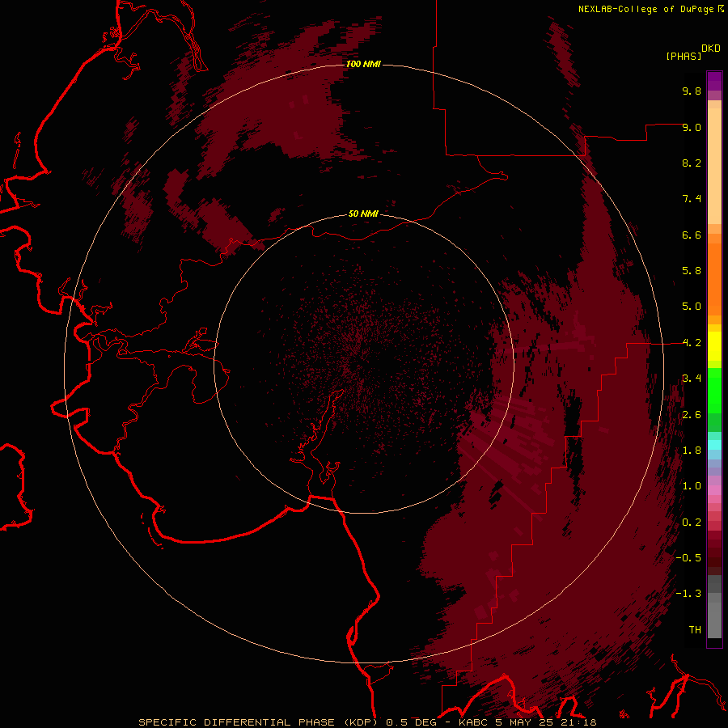
Task: Click the 1.0 value on the color scale
Action: (x=692, y=486)
